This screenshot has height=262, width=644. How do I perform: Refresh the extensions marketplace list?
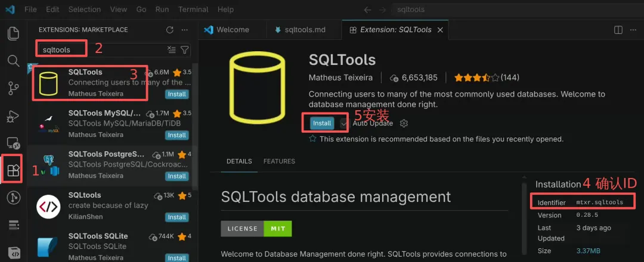[169, 30]
